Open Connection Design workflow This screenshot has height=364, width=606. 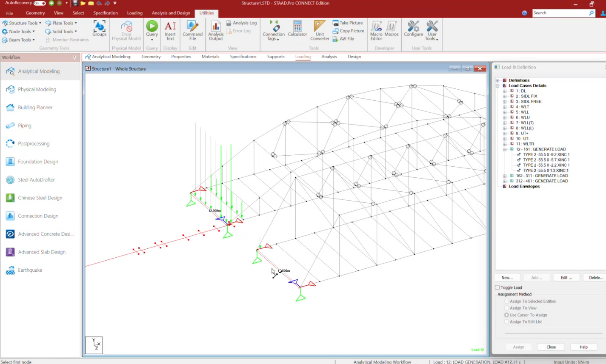coord(40,216)
